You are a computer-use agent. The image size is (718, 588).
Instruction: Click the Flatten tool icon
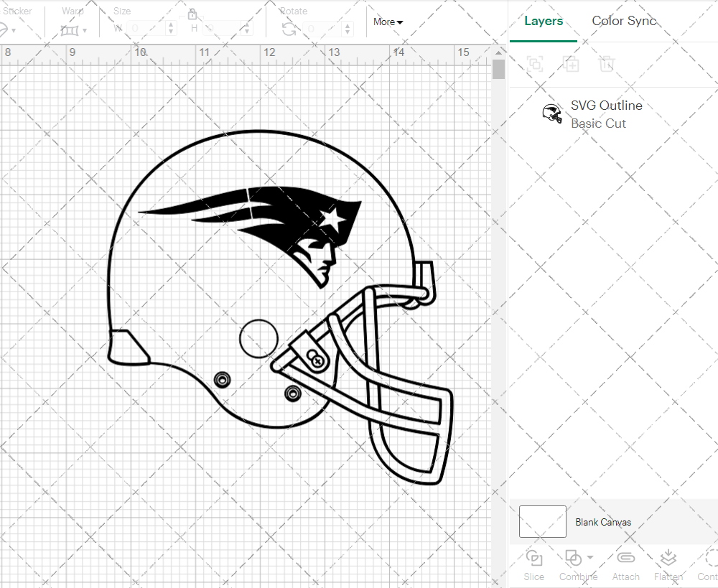[668, 558]
